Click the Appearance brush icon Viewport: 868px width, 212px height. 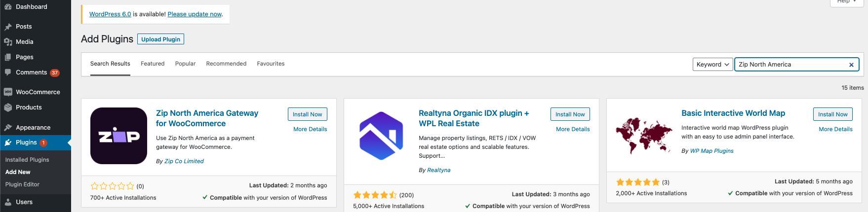pos(8,128)
